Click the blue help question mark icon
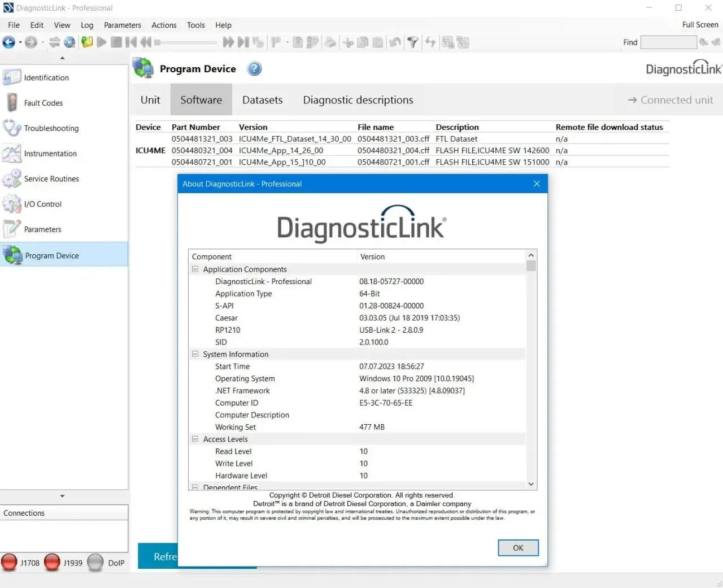This screenshot has width=723, height=588. tap(255, 69)
